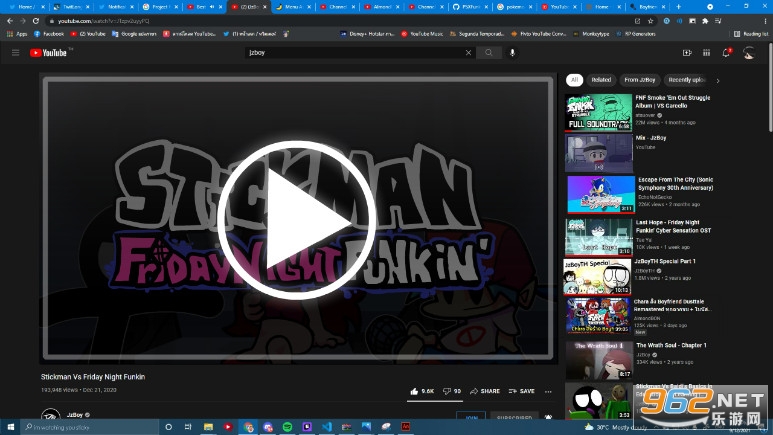Open the Monkeytype bookmark
773x435 pixels.
coord(591,34)
